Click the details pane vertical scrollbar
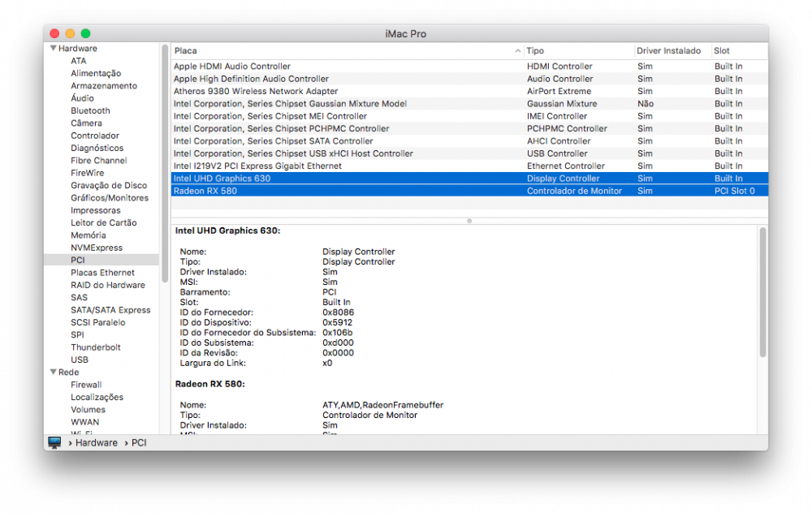The height and width of the screenshot is (513, 812). (x=762, y=292)
